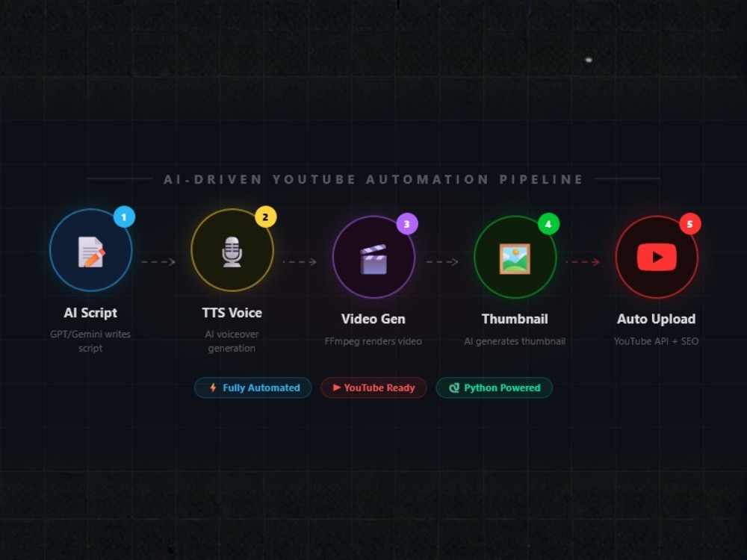
Task: Click the "TTS Voice" title
Action: pyautogui.click(x=232, y=313)
